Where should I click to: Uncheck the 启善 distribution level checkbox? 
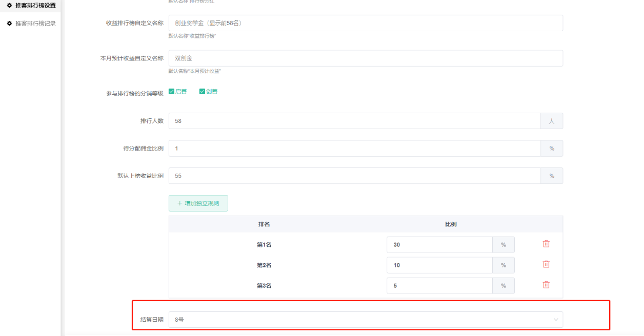pyautogui.click(x=172, y=92)
